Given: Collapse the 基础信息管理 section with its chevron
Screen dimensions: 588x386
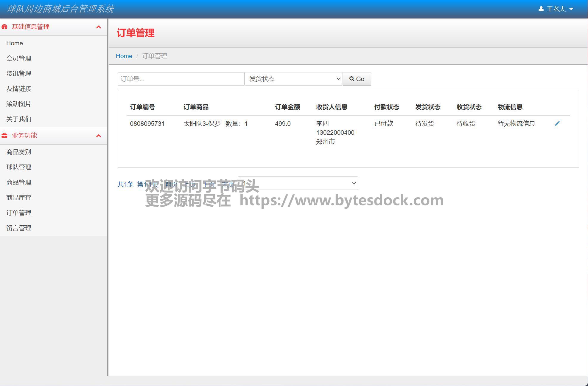Looking at the screenshot, I should 99,27.
